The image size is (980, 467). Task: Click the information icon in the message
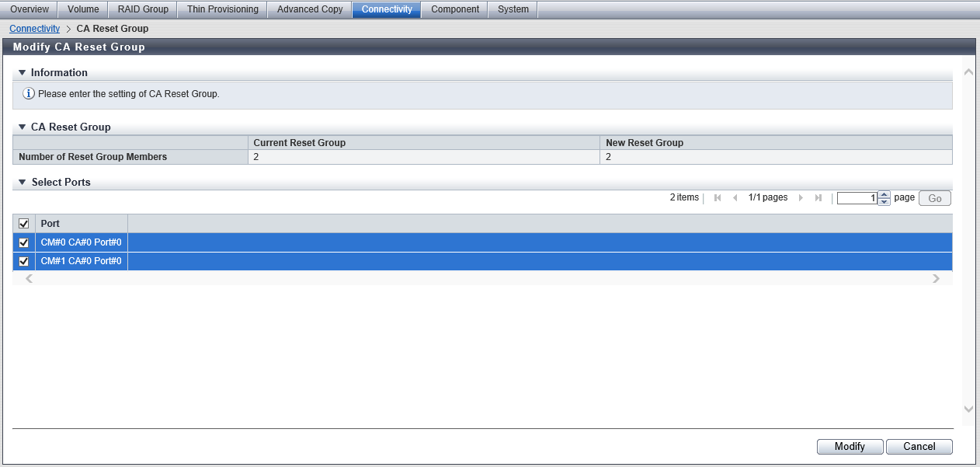coord(29,94)
